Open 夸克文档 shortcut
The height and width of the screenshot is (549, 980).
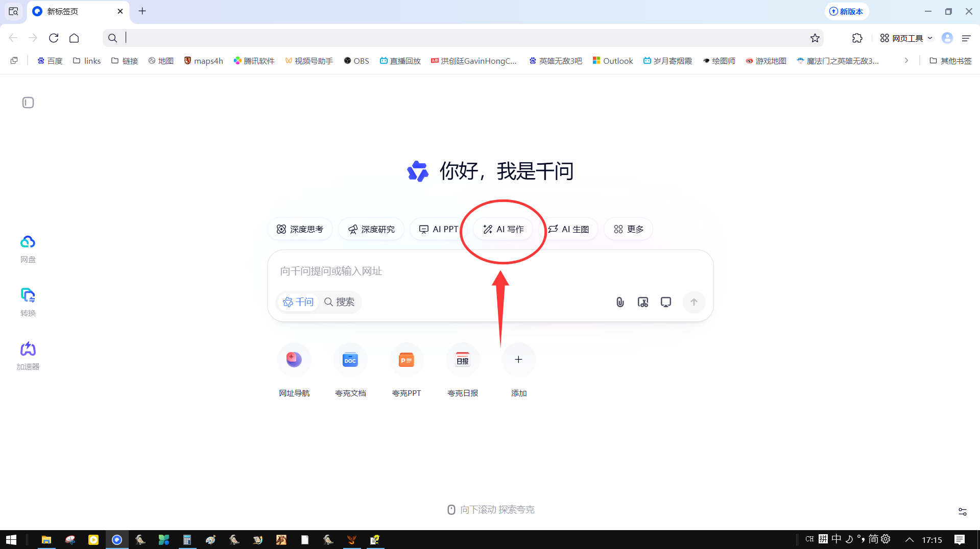pyautogui.click(x=350, y=360)
